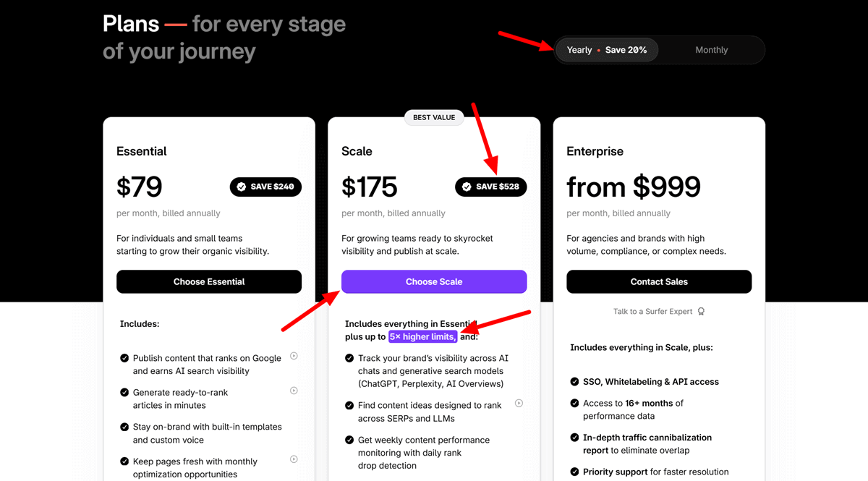Click the checkmark beside Track your brand's visibility
Screen dimensions: 868x481
(x=348, y=358)
